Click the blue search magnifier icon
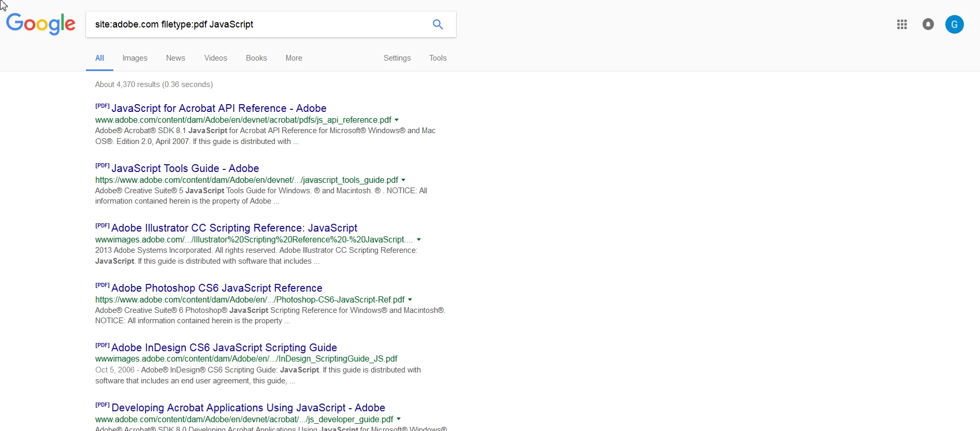This screenshot has height=431, width=980. pos(438,24)
